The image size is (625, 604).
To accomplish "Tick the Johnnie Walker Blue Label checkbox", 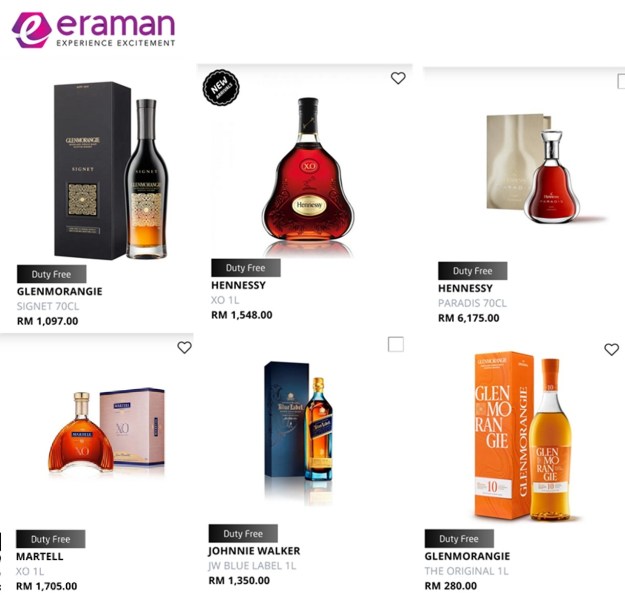I will pos(396,344).
